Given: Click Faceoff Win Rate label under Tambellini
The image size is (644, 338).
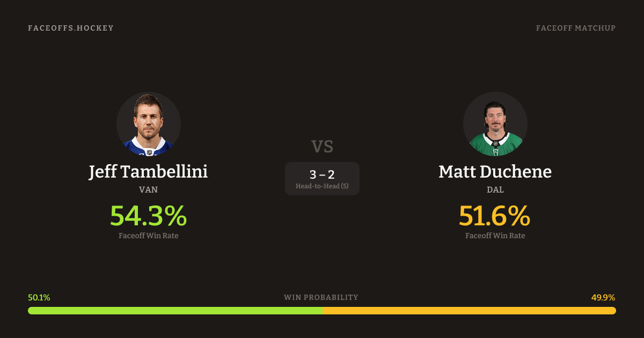Looking at the screenshot, I should click(x=148, y=236).
